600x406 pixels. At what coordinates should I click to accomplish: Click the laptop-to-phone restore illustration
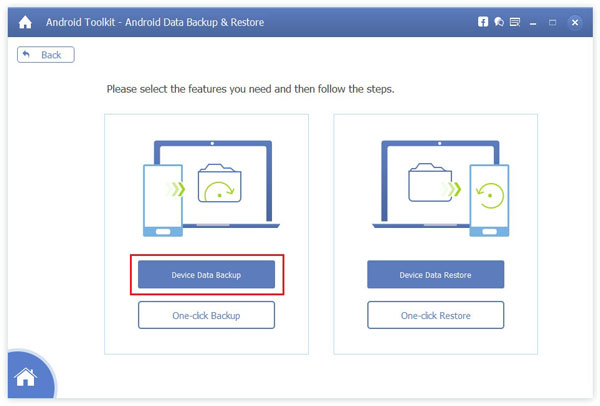point(441,188)
